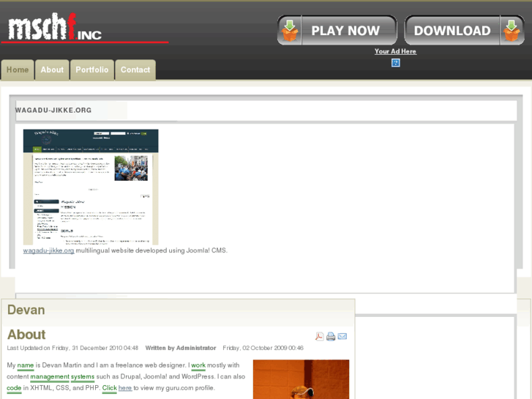
Task: Click the About article title
Action: pos(26,335)
